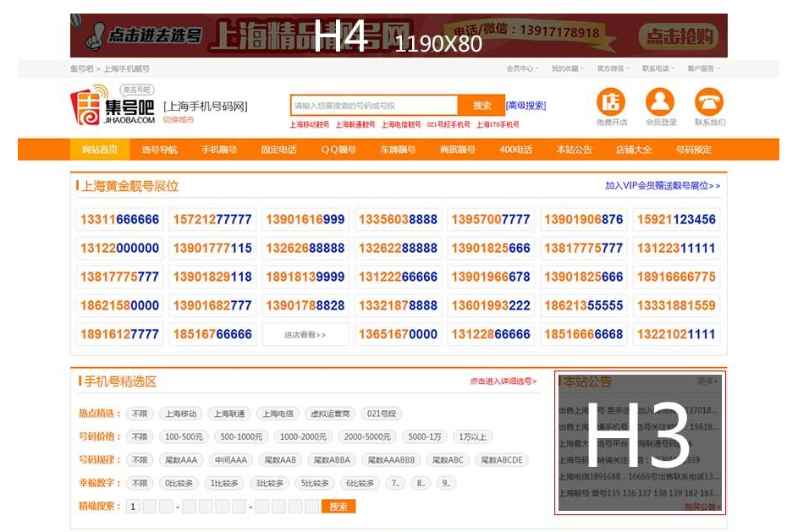The height and width of the screenshot is (532, 798).
Task: Click the number search input field
Action: (374, 105)
